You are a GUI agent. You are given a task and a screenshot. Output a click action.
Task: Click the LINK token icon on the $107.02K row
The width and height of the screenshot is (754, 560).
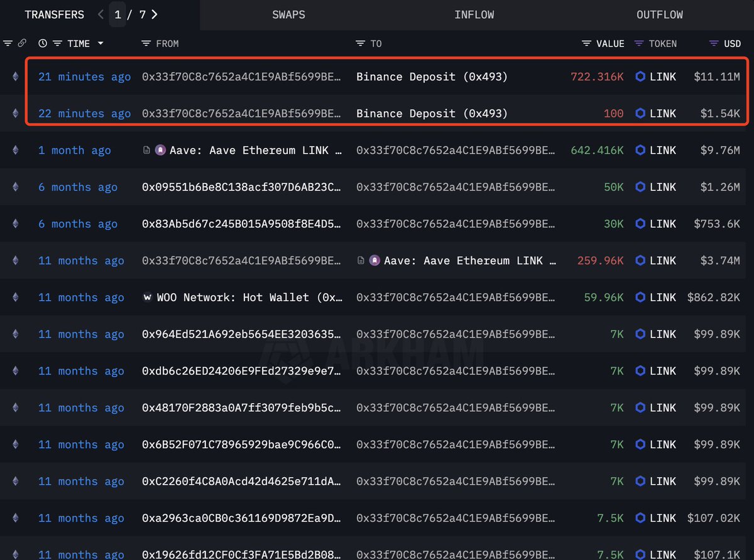pyautogui.click(x=640, y=519)
